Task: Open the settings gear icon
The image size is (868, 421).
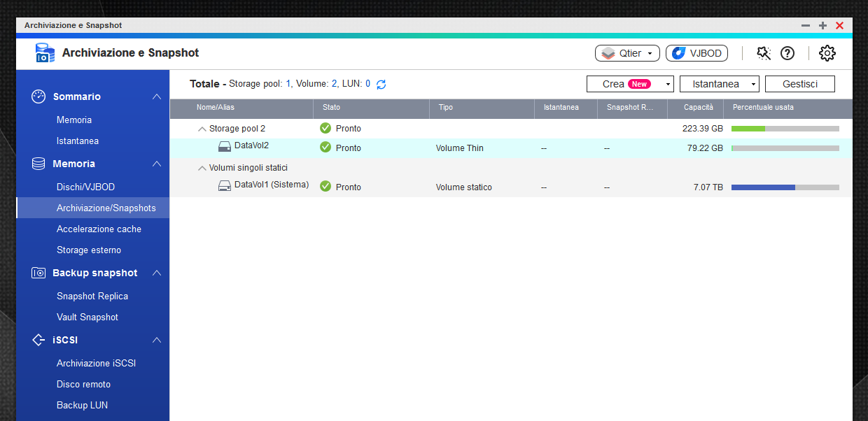Action: pos(827,53)
